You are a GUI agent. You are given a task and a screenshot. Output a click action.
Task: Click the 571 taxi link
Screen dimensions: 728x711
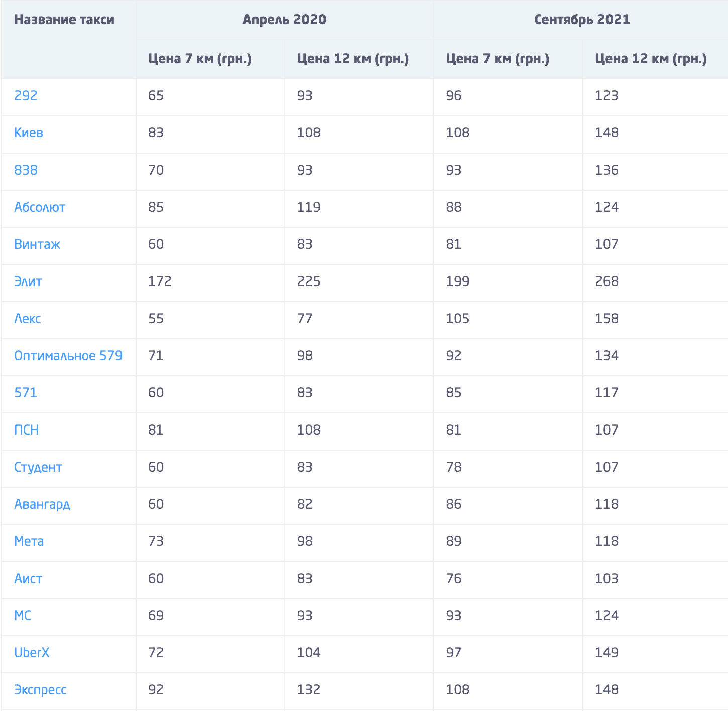click(x=26, y=392)
